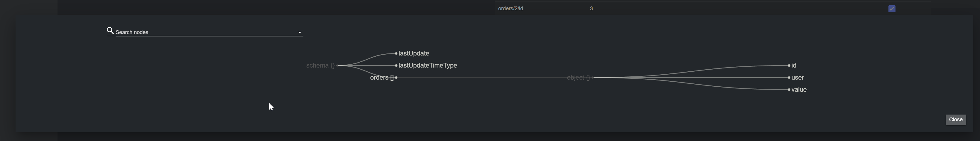Click the circle marker beside lastUpdate
The image size is (980, 141).
pos(396,54)
